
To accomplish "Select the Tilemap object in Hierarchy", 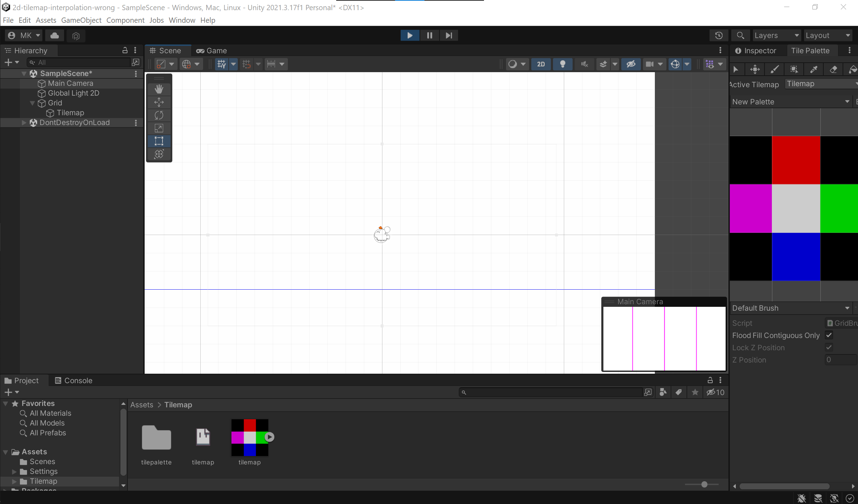I will (70, 113).
